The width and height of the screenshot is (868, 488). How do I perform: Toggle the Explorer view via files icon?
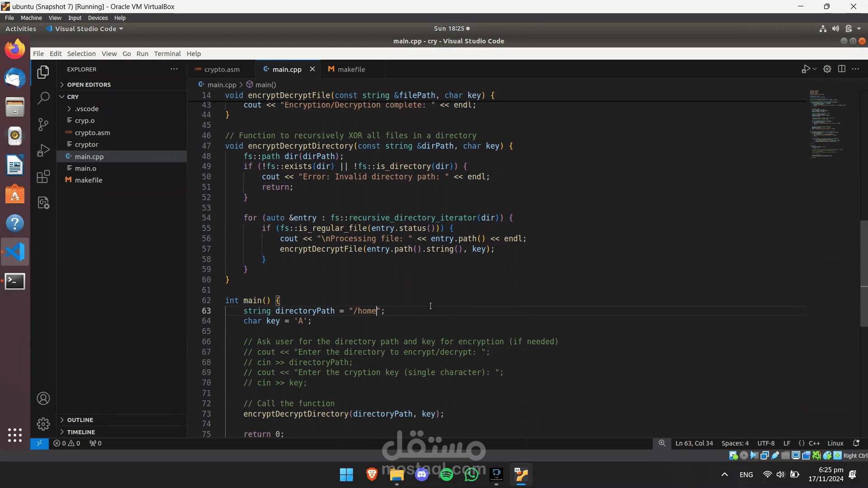pos(43,72)
